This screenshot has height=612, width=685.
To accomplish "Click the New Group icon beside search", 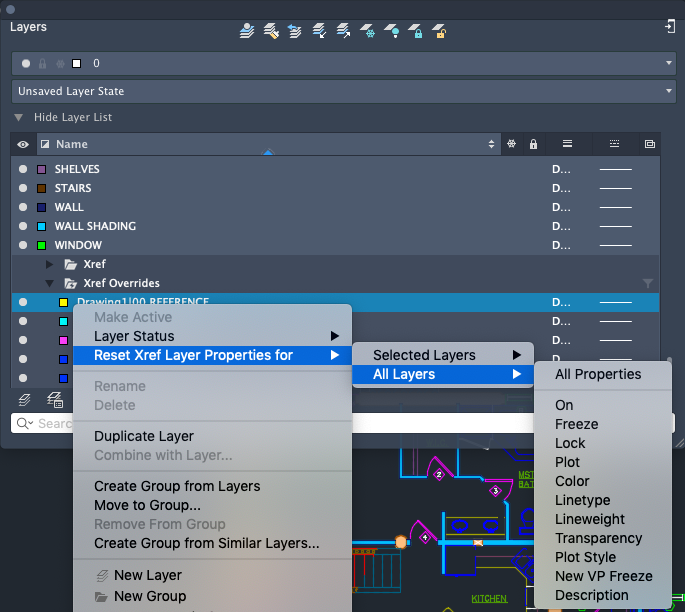I will point(55,400).
